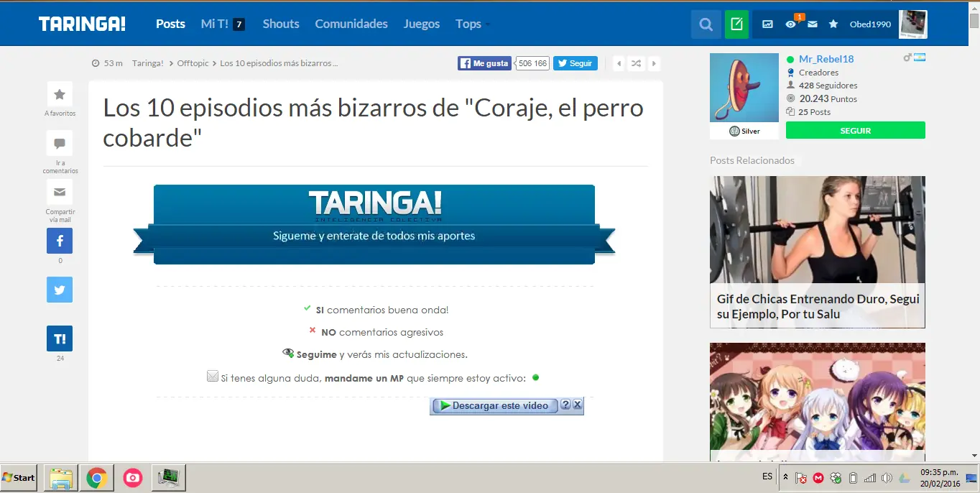The width and height of the screenshot is (980, 493).
Task: Open the search magnifier in the header
Action: [x=706, y=24]
